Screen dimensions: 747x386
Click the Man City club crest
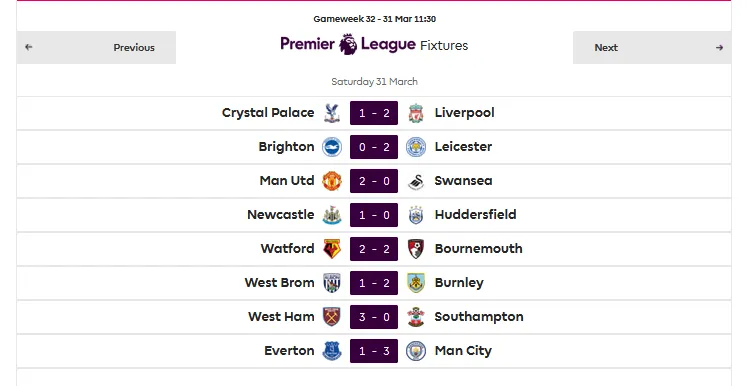pos(416,351)
